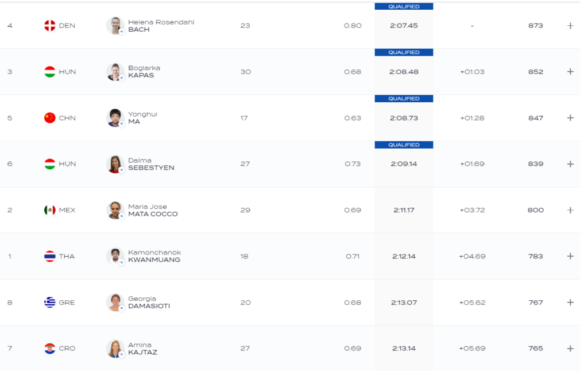Expand Yonghui Ma's row with plus
The height and width of the screenshot is (371, 588).
570,118
